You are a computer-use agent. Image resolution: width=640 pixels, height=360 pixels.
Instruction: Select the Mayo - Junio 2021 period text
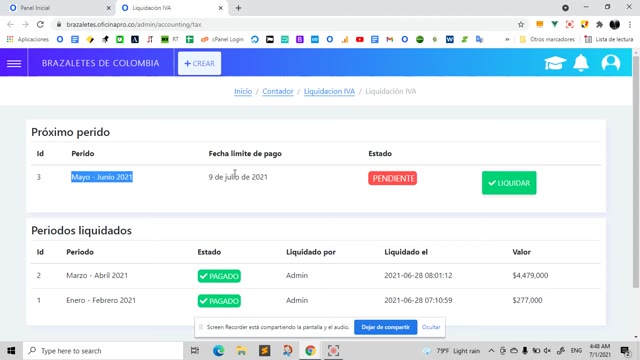(102, 177)
